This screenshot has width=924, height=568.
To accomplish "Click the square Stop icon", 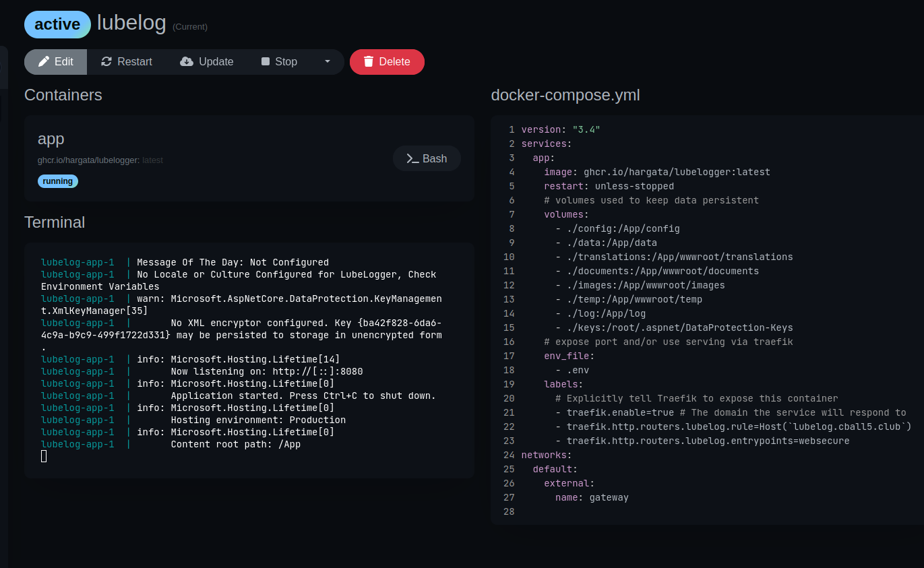I will click(x=266, y=62).
